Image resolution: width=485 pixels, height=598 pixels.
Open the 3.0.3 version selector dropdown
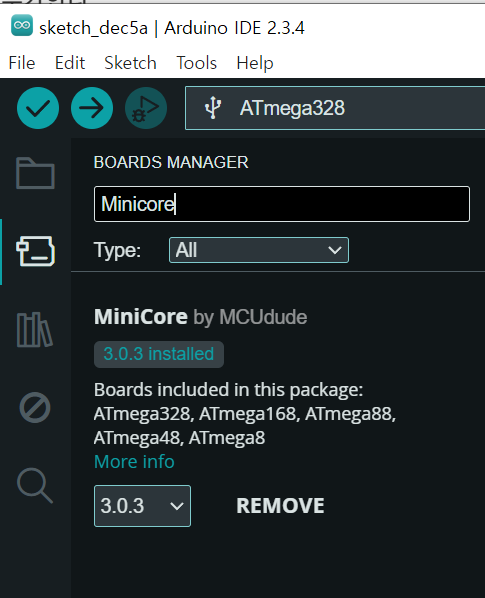tap(142, 506)
